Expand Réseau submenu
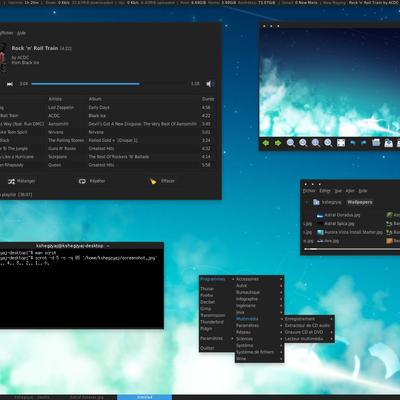 pyautogui.click(x=259, y=332)
